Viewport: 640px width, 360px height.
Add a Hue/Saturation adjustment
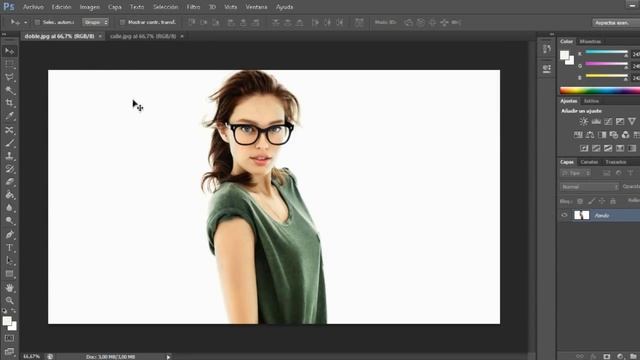[578, 135]
